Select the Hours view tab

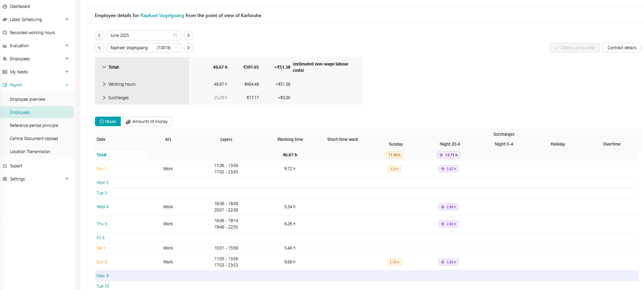(108, 121)
